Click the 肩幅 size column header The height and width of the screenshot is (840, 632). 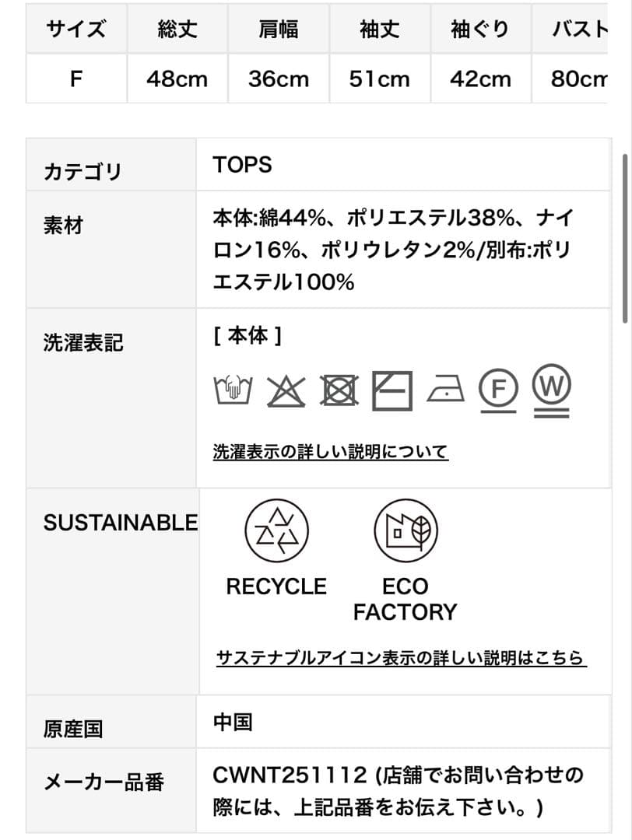pyautogui.click(x=279, y=30)
